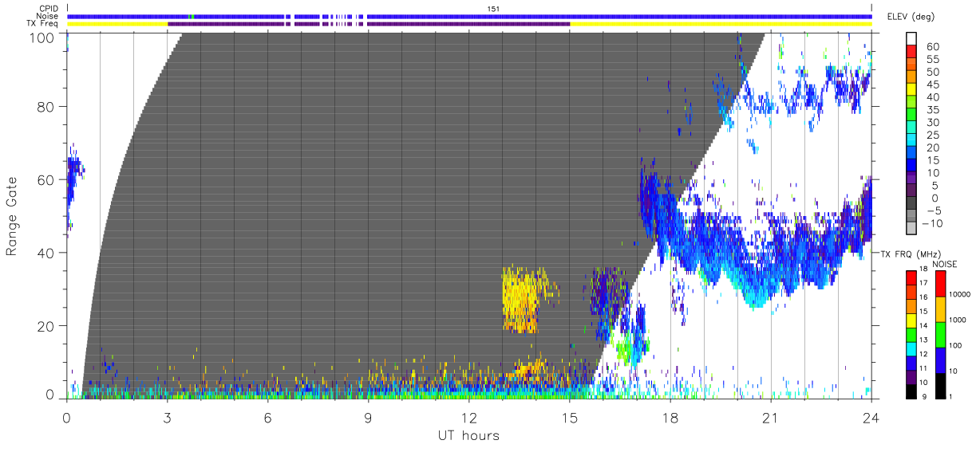
Task: Select the orange 1000–10000 NOISE colorbar segment
Action: (x=939, y=309)
